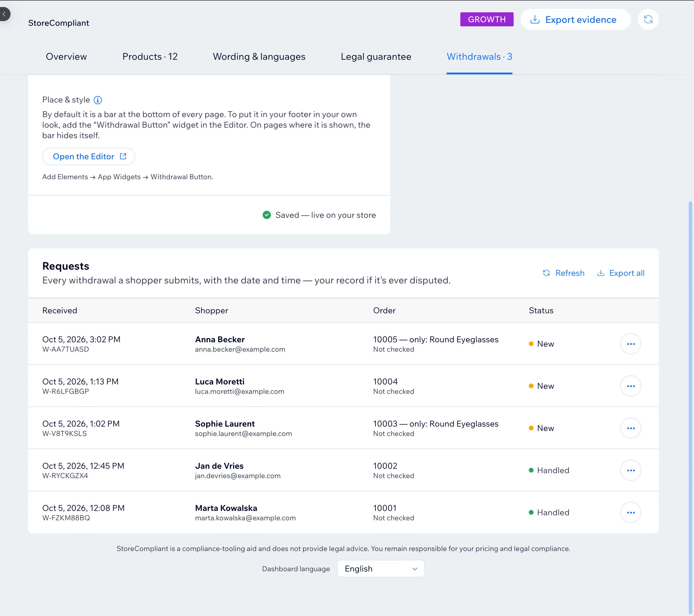Open the Dashboard language dropdown

[x=381, y=569]
